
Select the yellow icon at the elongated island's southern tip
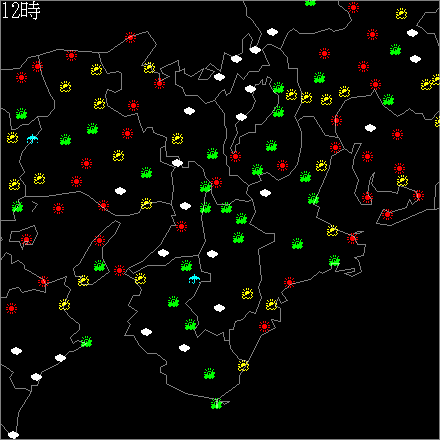[x=83, y=281]
